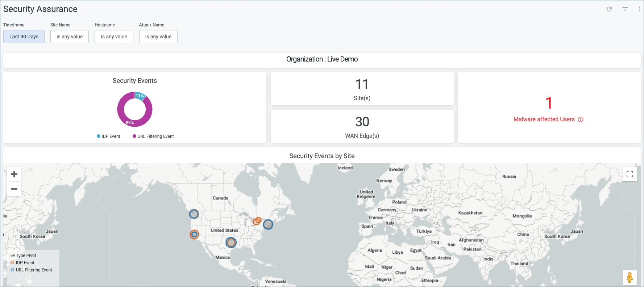Click the refresh dashboard icon
644x287 pixels.
(609, 9)
